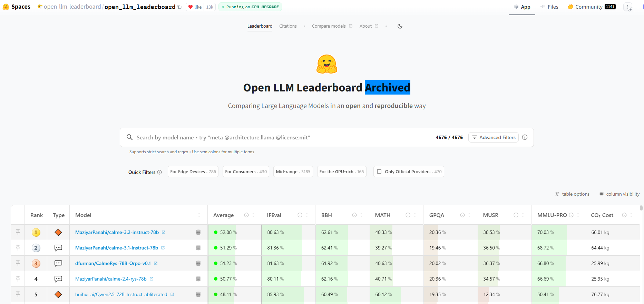Screen dimensions: 644x304
Task: Click the heart like button
Action: [x=195, y=7]
